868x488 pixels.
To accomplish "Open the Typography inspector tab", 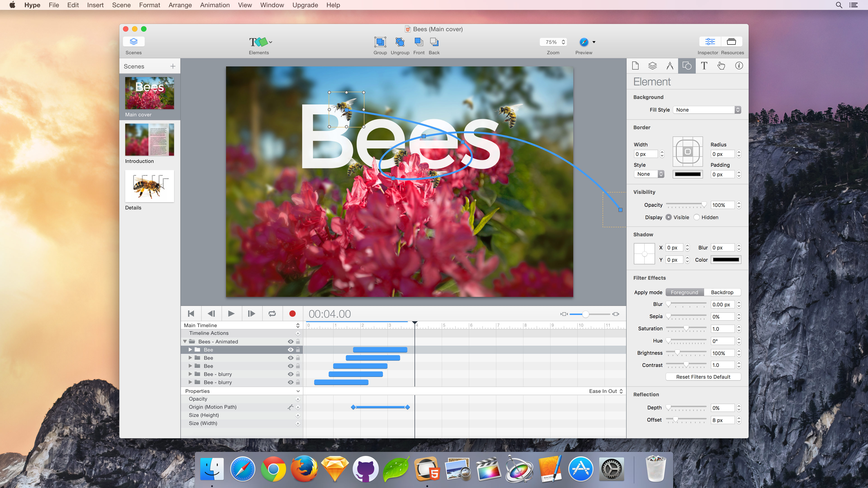I will (x=704, y=66).
